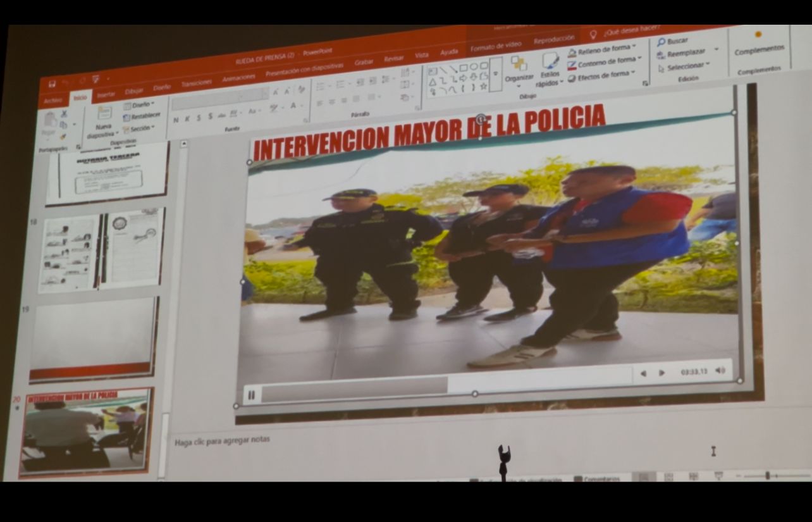
Task: Click the Nueva diapositiva icon
Action: tap(104, 114)
